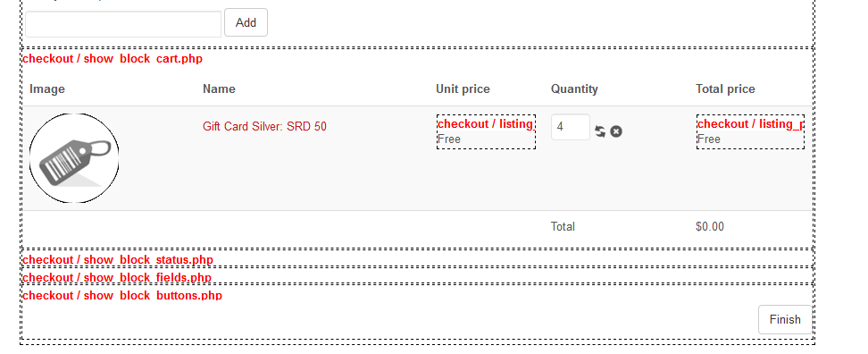Click the refresh quantity icon
The height and width of the screenshot is (354, 868).
tap(600, 131)
